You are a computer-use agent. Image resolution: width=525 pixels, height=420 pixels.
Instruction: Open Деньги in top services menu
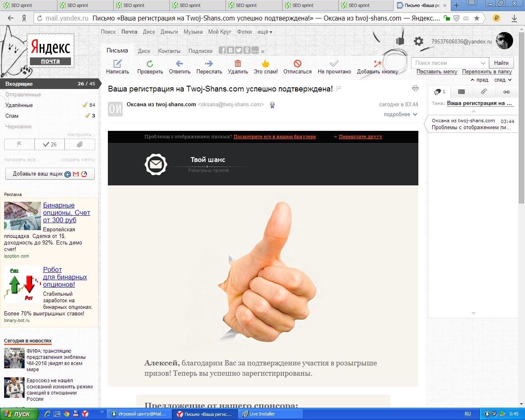169,32
